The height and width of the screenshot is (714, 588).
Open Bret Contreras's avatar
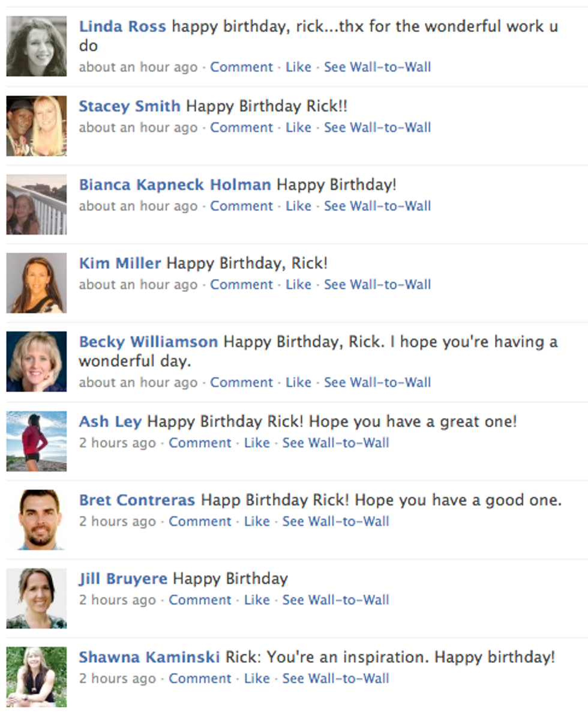point(37,519)
